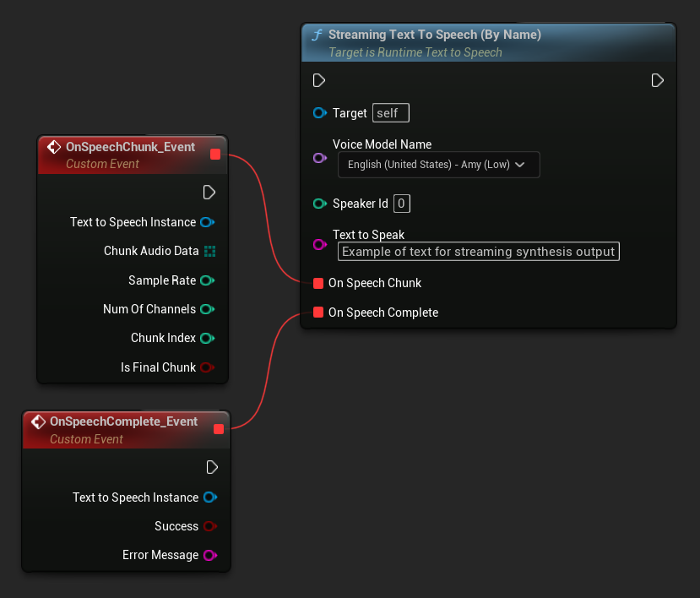The height and width of the screenshot is (598, 700).
Task: Click OnSpeechChunk_Event red delegate output pin
Action: [x=215, y=154]
